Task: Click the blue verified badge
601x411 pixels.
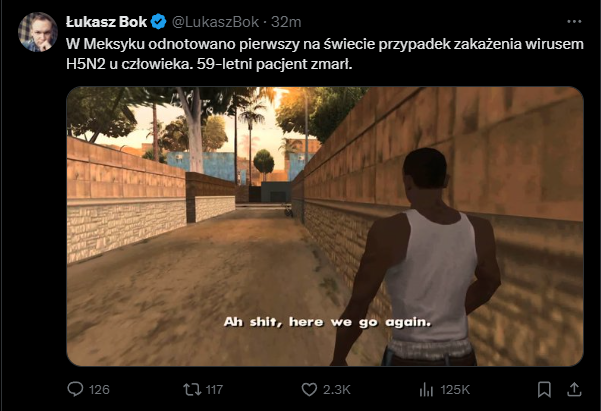Action: 158,22
